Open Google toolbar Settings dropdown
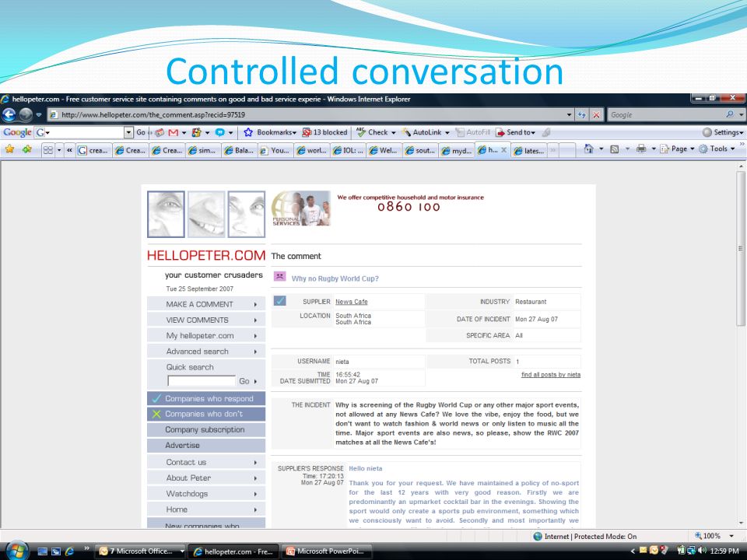Screen dimensions: 747x560 pos(723,132)
